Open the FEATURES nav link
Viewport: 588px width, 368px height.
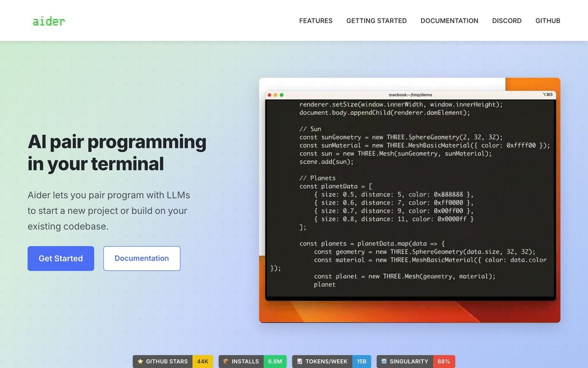[316, 21]
